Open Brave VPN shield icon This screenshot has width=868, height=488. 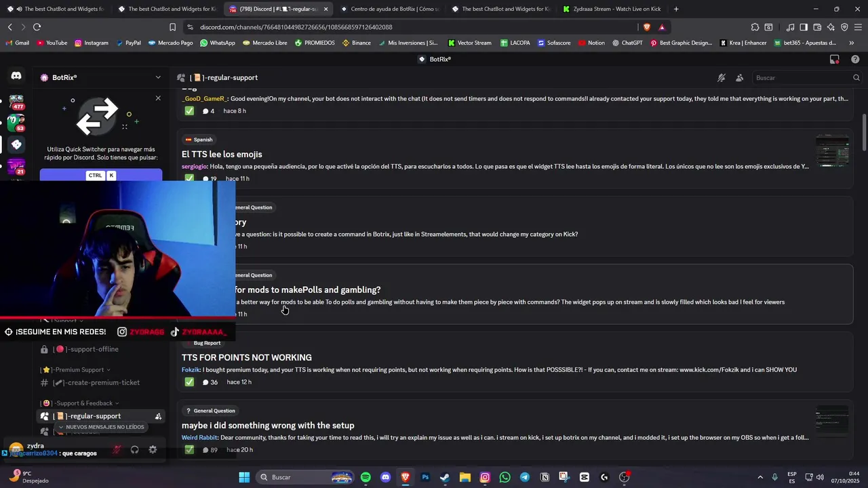pos(844,27)
